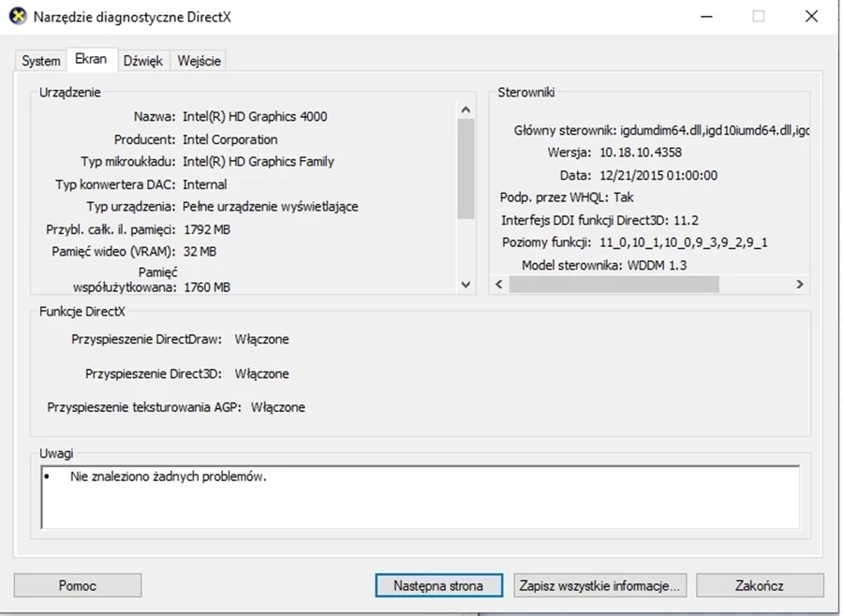This screenshot has height=616, width=843.
Task: Click the chip type Intel(R) HD Graphics Family
Action: (259, 162)
